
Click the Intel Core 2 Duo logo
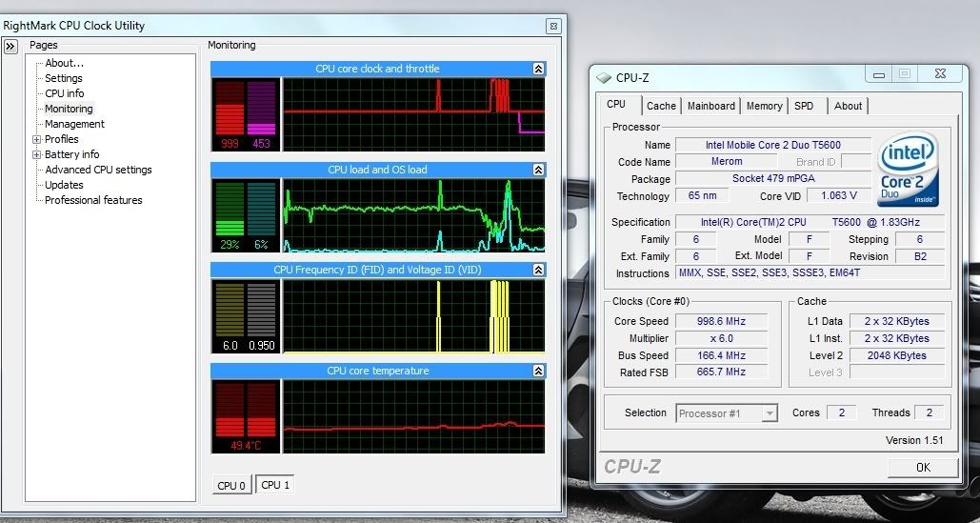tap(909, 169)
